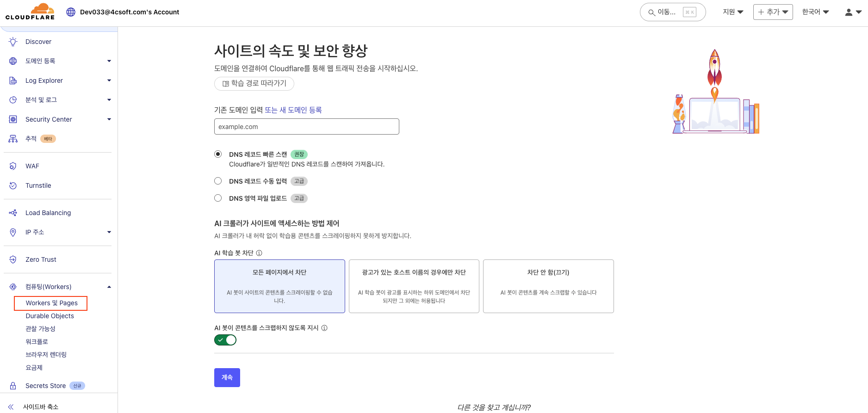Open 요금제 in sidebar
868x413 pixels.
point(34,368)
